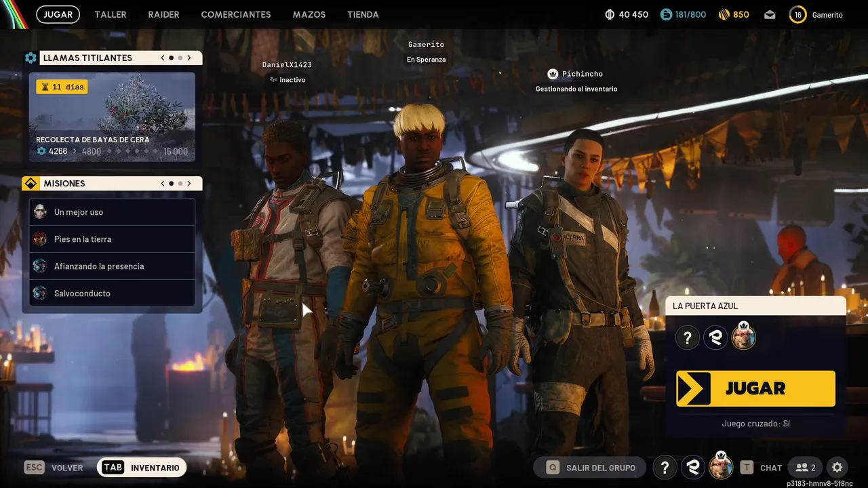Open the MAZOS tab

[309, 14]
